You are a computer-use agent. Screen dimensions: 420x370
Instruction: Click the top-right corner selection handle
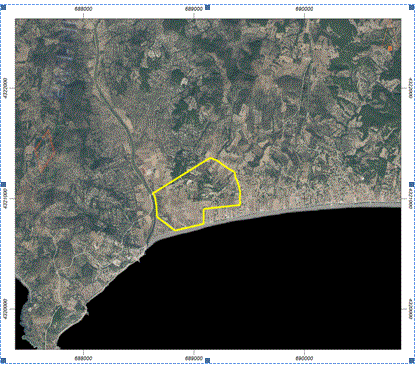coord(412,7)
